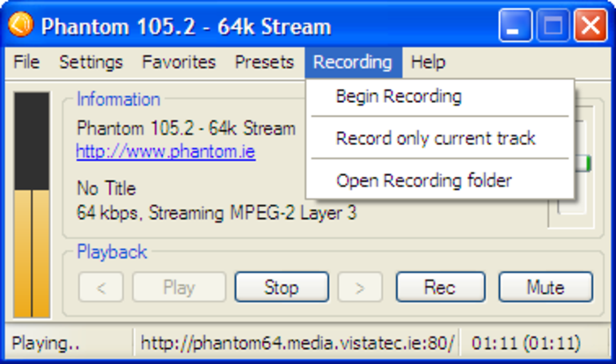Close the Phantom 105.2 window
Viewport: 616px width, 364px height.
tap(590, 25)
